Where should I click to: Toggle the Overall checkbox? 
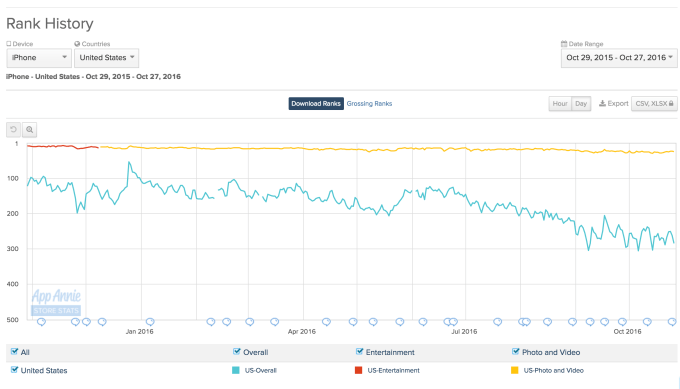(236, 352)
